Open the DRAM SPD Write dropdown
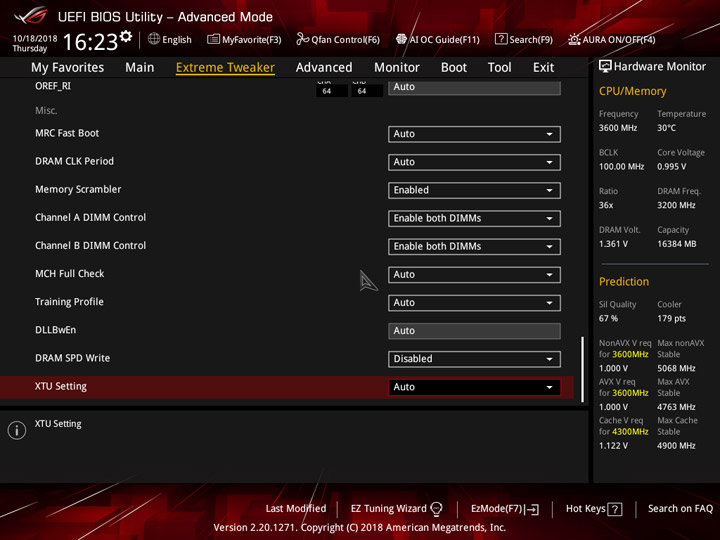The height and width of the screenshot is (540, 720). point(474,359)
